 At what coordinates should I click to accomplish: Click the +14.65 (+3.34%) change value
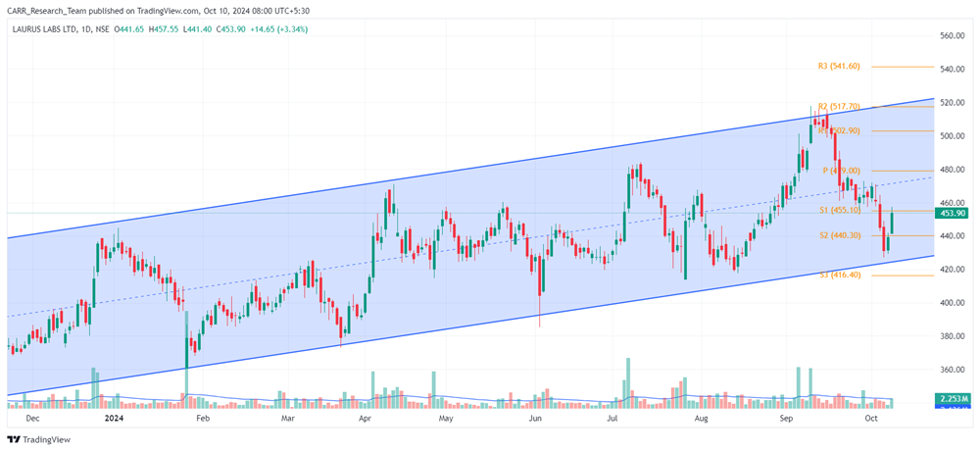tap(278, 29)
